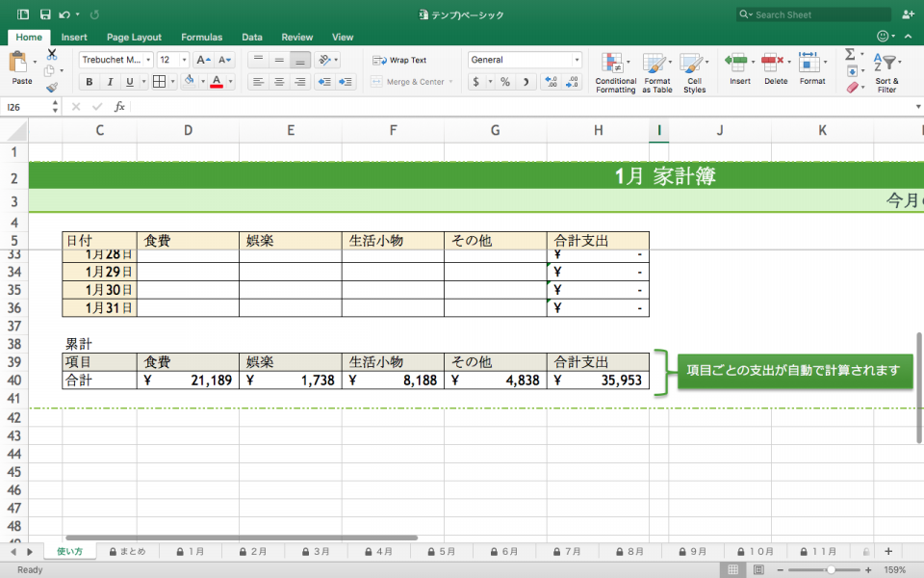The width and height of the screenshot is (924, 578).
Task: Click the AutoSum sigma icon
Action: pyautogui.click(x=851, y=55)
